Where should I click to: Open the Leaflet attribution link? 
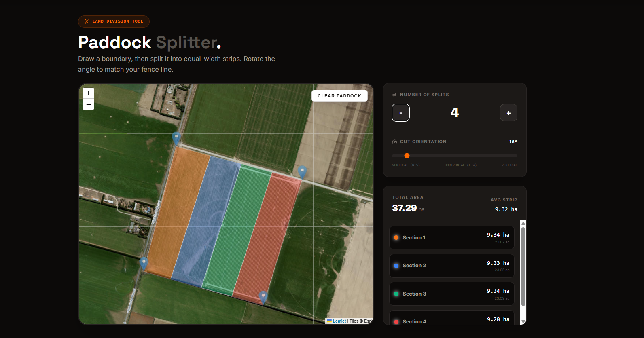(x=339, y=321)
